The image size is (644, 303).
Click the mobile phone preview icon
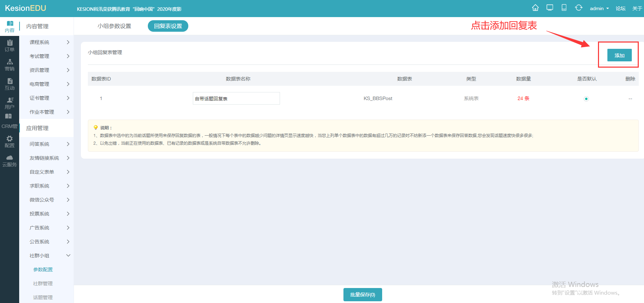click(564, 8)
